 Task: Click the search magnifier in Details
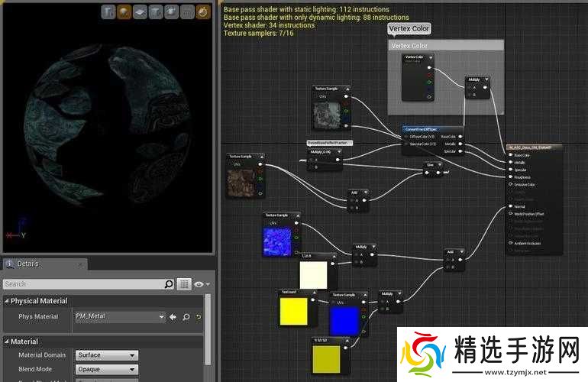169,284
